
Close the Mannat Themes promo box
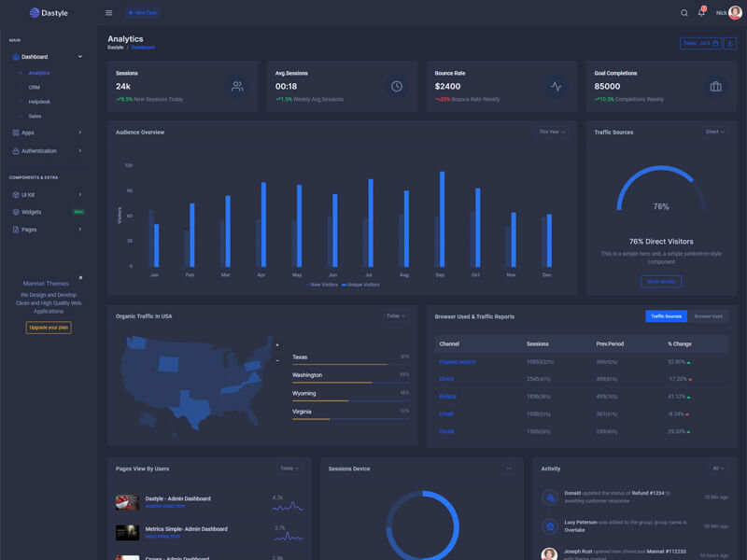point(80,277)
